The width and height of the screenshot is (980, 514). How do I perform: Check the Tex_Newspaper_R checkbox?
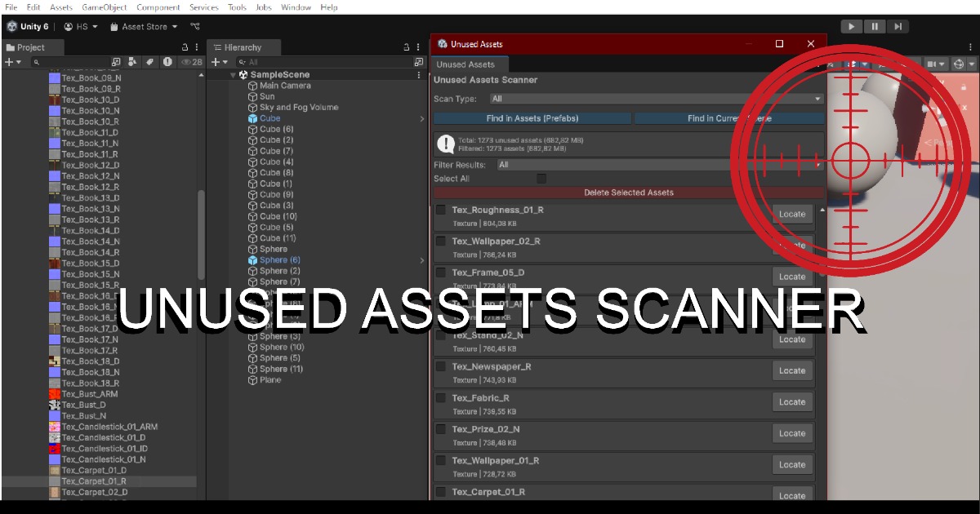pyautogui.click(x=441, y=366)
